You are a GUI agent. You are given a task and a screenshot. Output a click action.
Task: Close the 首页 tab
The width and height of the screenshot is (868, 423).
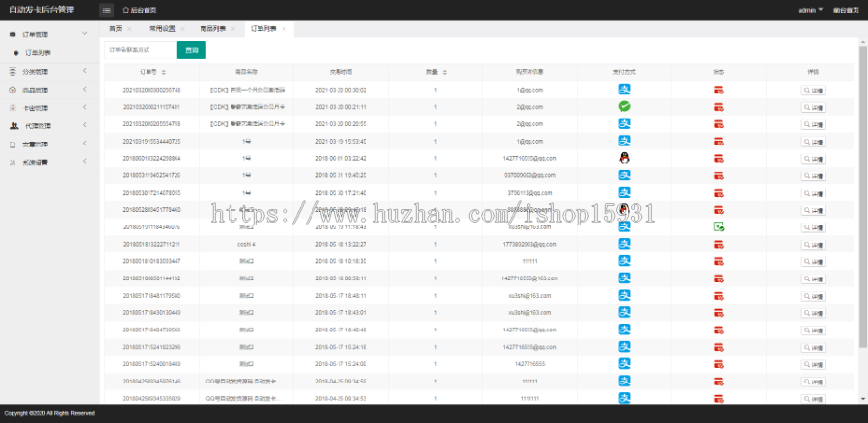point(129,29)
